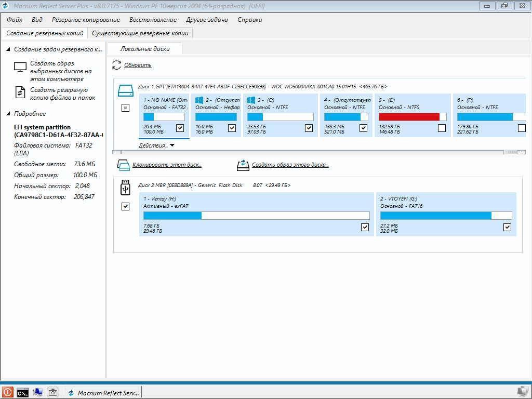Click the clone disk icon beside Клонировать этот диск

(x=123, y=165)
